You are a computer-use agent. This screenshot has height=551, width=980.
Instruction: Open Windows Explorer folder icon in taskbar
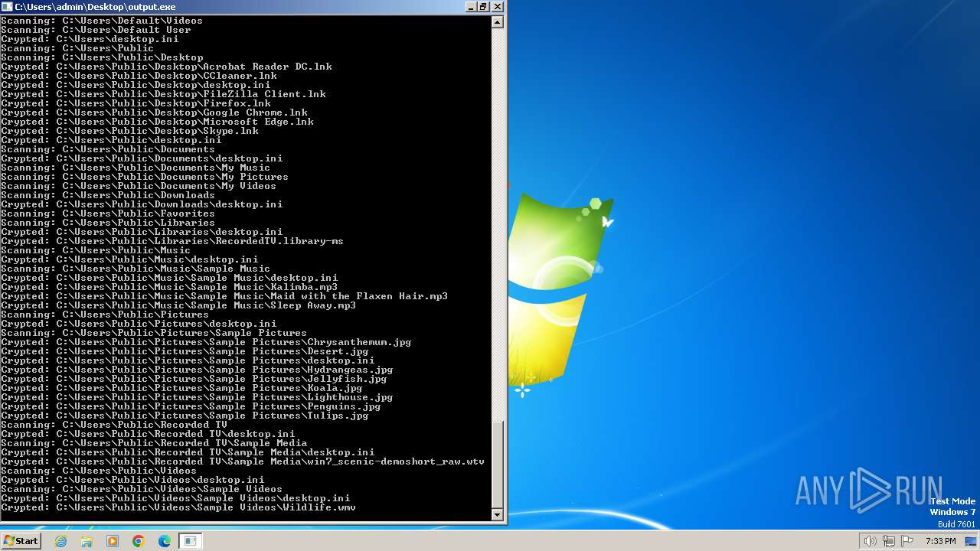87,541
